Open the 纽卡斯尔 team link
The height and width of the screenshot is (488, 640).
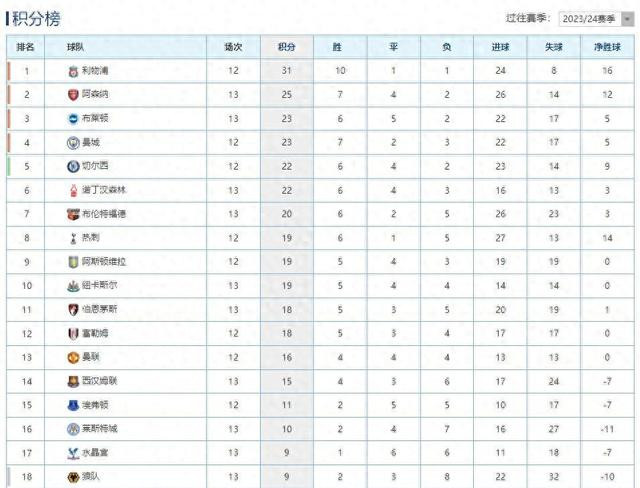(x=100, y=285)
